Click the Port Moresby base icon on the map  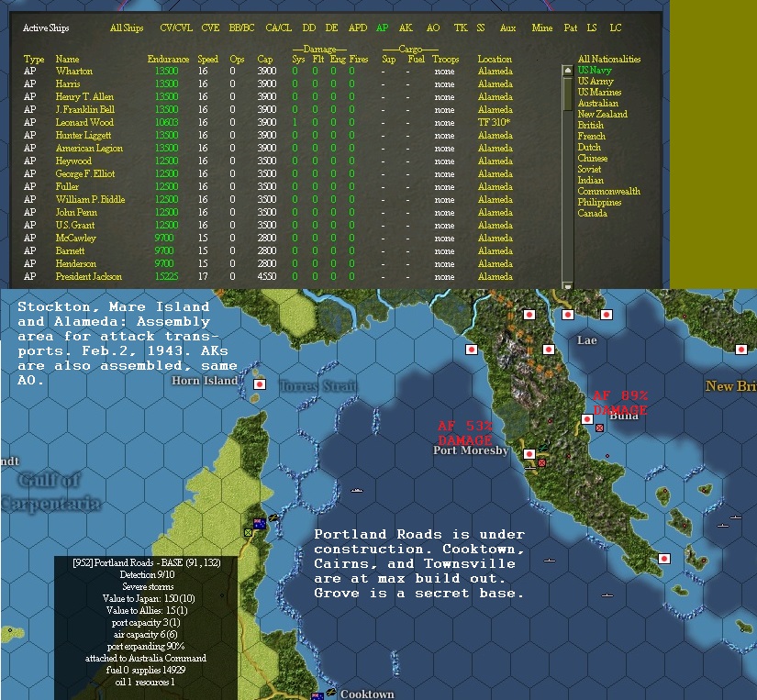click(530, 453)
